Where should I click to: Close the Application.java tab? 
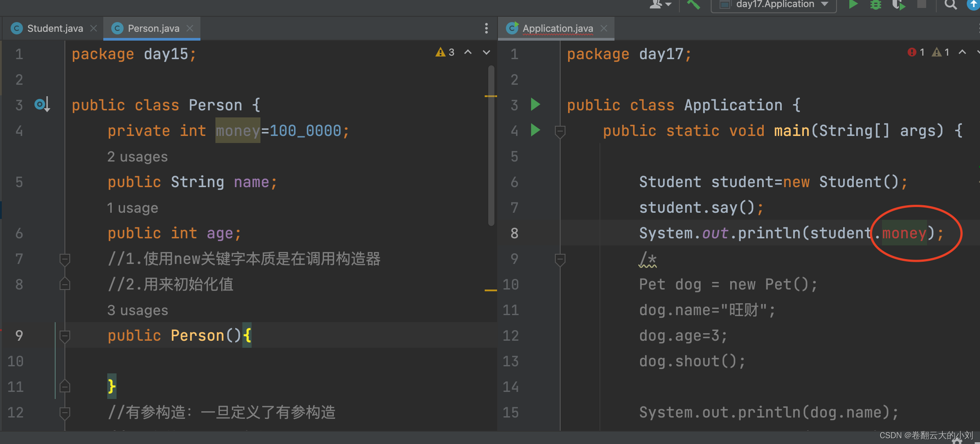point(604,28)
